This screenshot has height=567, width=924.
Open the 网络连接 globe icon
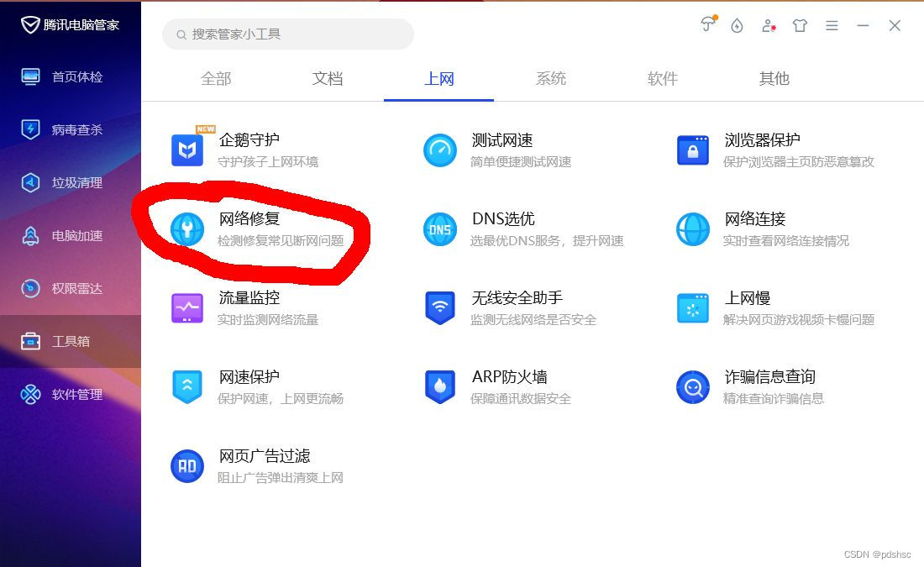[x=693, y=229]
